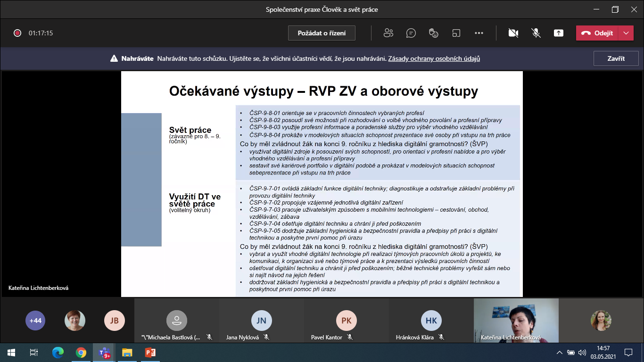Expand the dropdown arrow next to Odejít
Image resolution: width=644 pixels, height=362 pixels.
(626, 33)
